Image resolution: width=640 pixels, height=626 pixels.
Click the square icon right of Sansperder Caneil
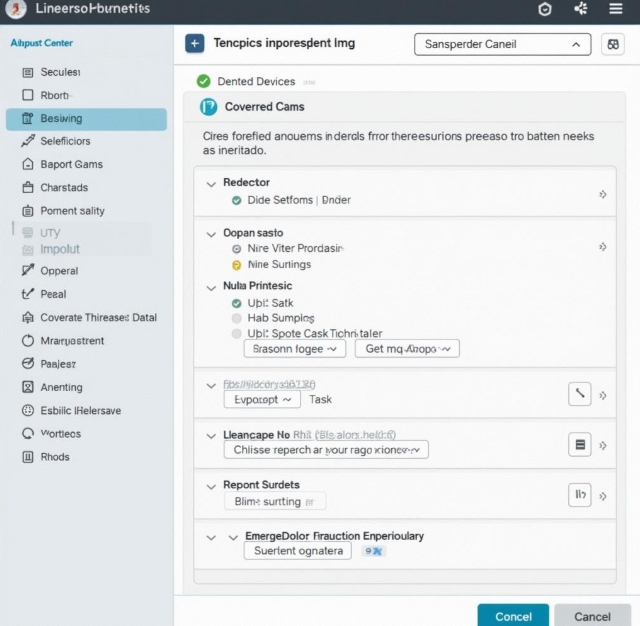pos(612,45)
